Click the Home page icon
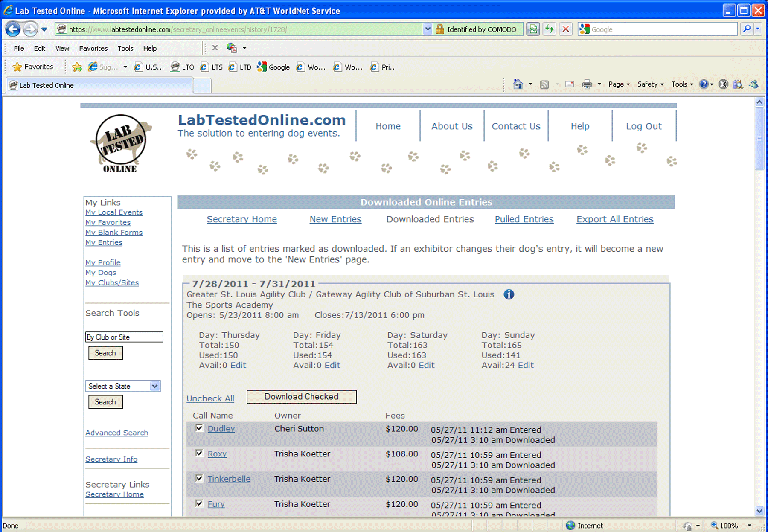This screenshot has height=532, width=768. point(518,84)
